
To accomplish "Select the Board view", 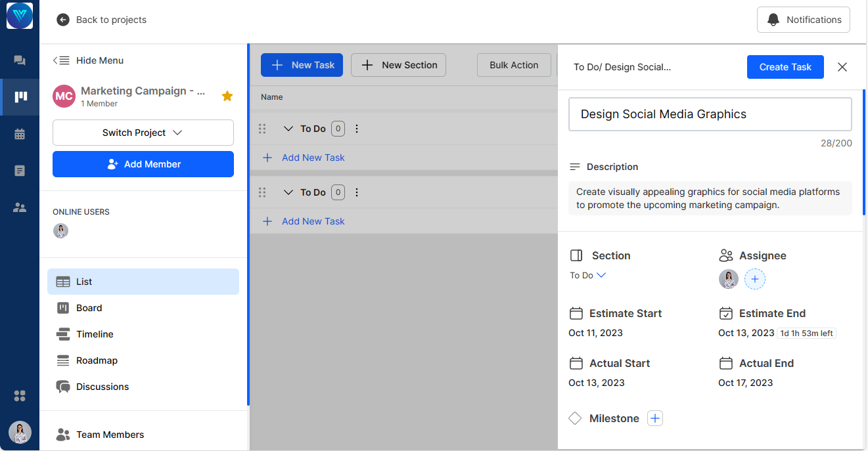I will click(x=143, y=308).
